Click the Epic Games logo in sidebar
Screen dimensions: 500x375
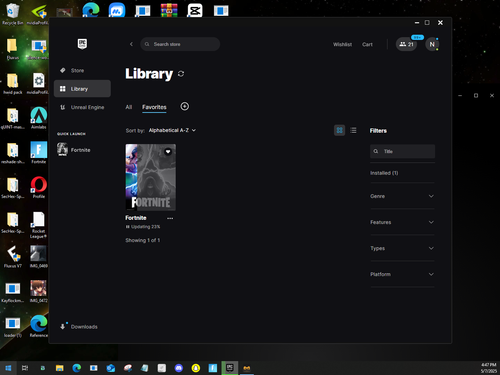(82, 44)
